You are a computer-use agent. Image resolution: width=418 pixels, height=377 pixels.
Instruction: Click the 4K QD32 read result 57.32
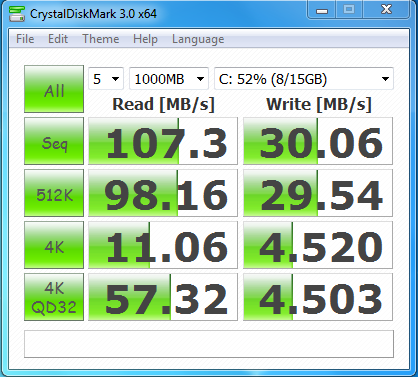pyautogui.click(x=163, y=297)
